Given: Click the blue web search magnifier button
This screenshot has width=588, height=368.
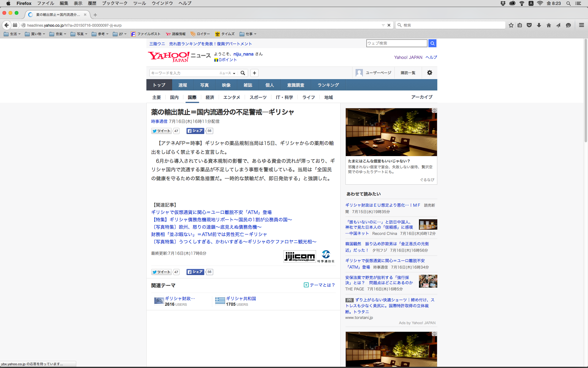Looking at the screenshot, I should tap(432, 43).
